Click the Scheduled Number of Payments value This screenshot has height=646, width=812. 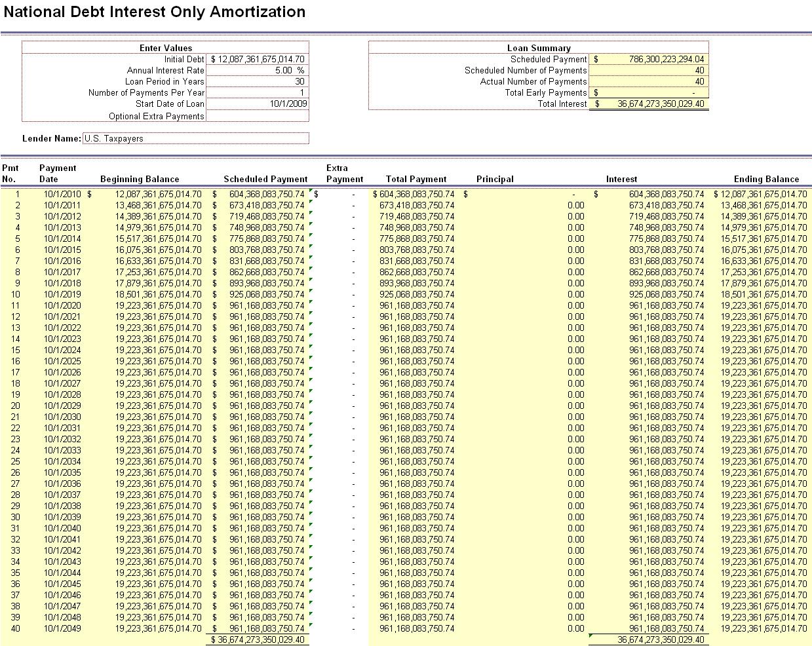pyautogui.click(x=648, y=70)
